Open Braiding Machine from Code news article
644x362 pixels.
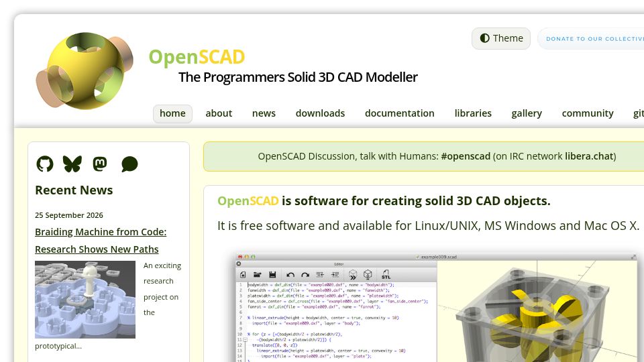[101, 241]
